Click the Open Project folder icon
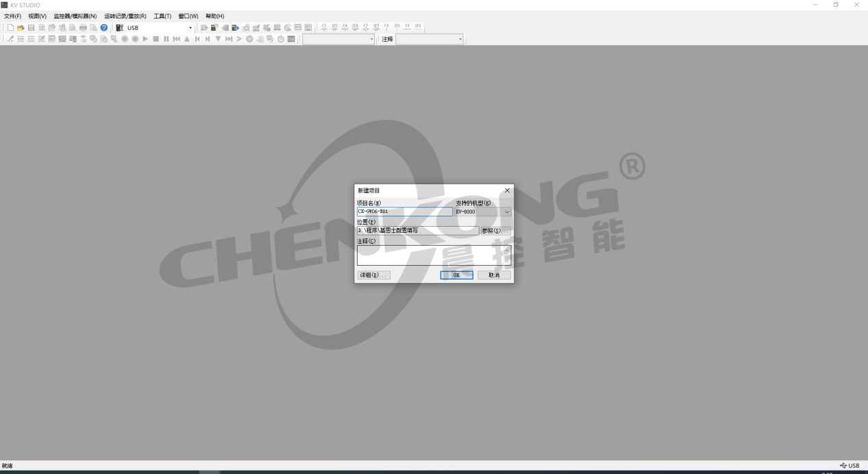This screenshot has height=474, width=868. 21,28
